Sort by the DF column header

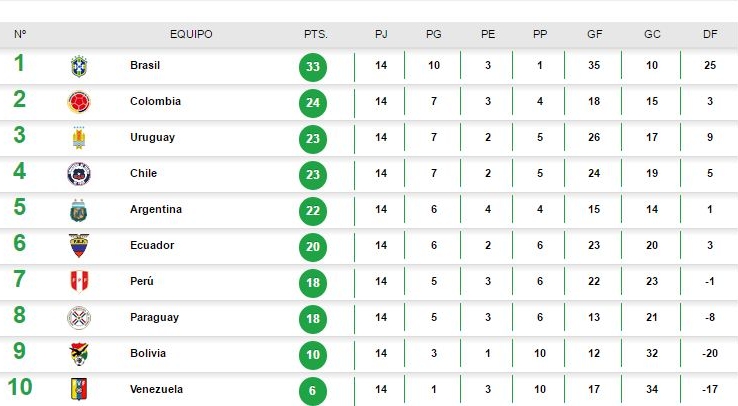coord(710,34)
